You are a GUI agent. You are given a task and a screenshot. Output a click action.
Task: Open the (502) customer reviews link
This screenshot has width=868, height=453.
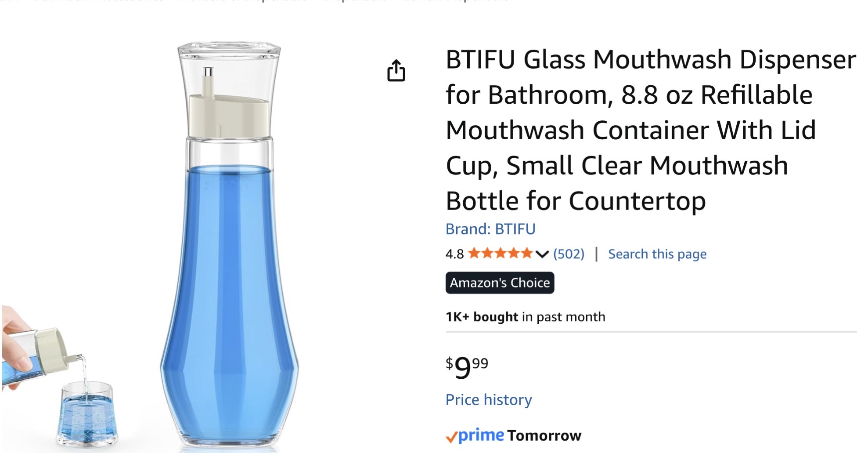[569, 254]
